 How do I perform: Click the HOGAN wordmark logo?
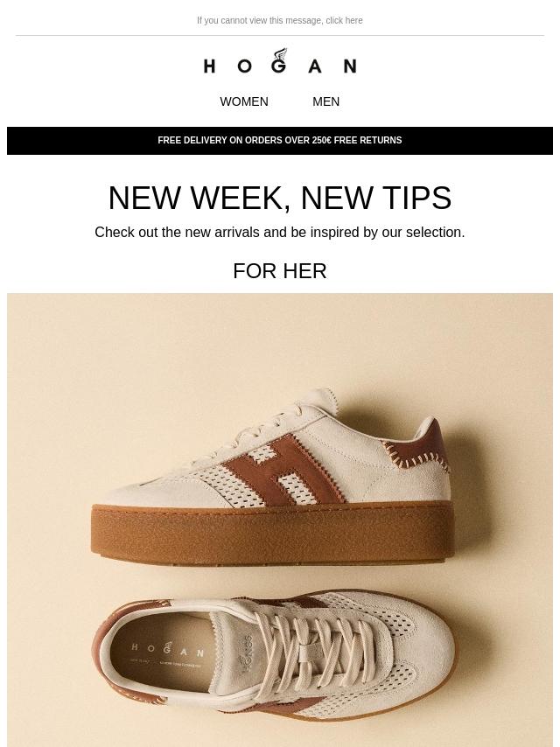(280, 61)
